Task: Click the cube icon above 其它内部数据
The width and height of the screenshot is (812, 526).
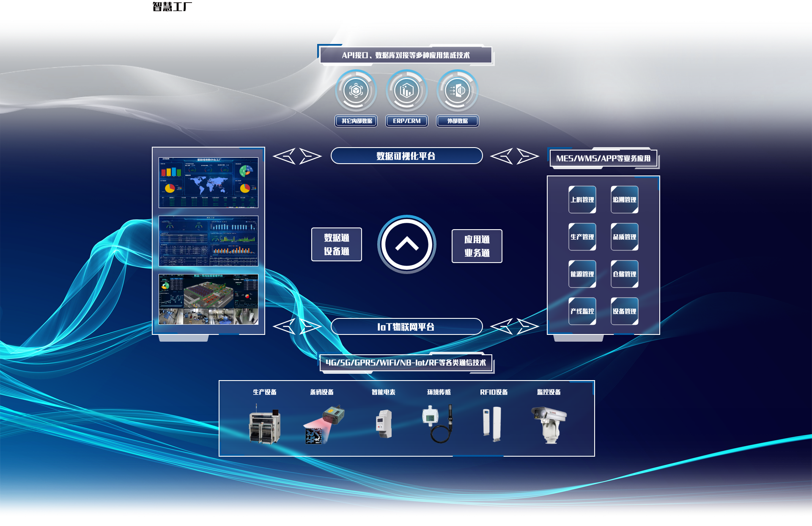Action: tap(356, 90)
